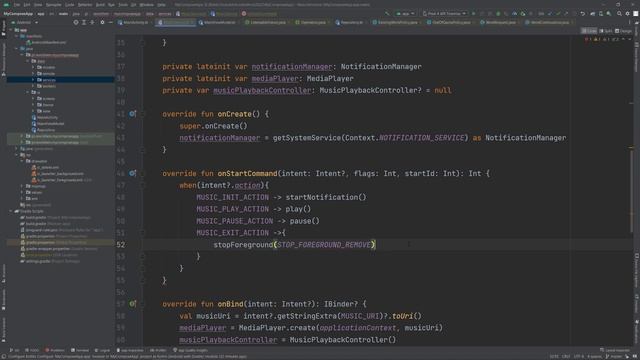Click the editor vertical scrollbar
Viewport: 640px width, 360px height.
[x=631, y=192]
